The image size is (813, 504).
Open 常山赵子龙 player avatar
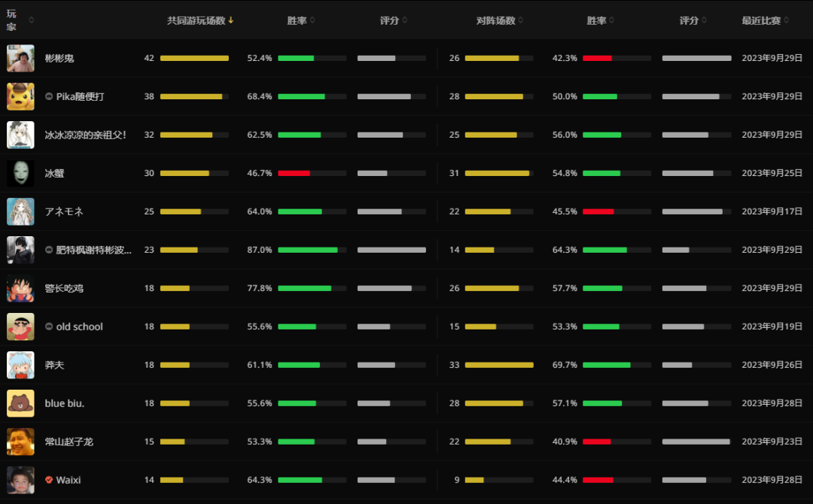21,442
